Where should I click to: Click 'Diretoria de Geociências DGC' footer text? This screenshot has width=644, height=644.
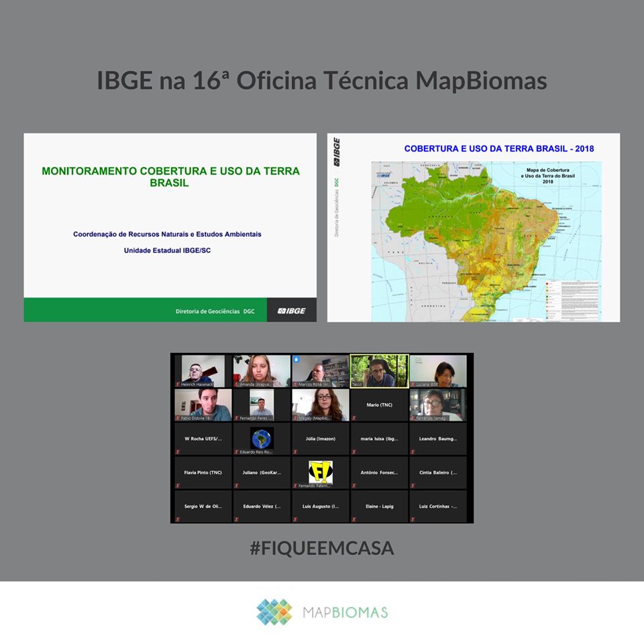pyautogui.click(x=215, y=311)
